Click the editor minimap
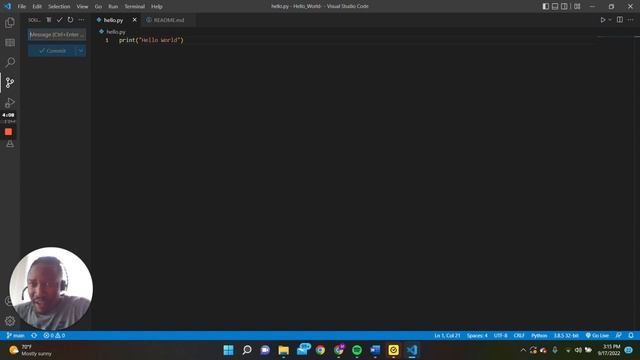Screen dimensions: 640x360 coord(616,37)
